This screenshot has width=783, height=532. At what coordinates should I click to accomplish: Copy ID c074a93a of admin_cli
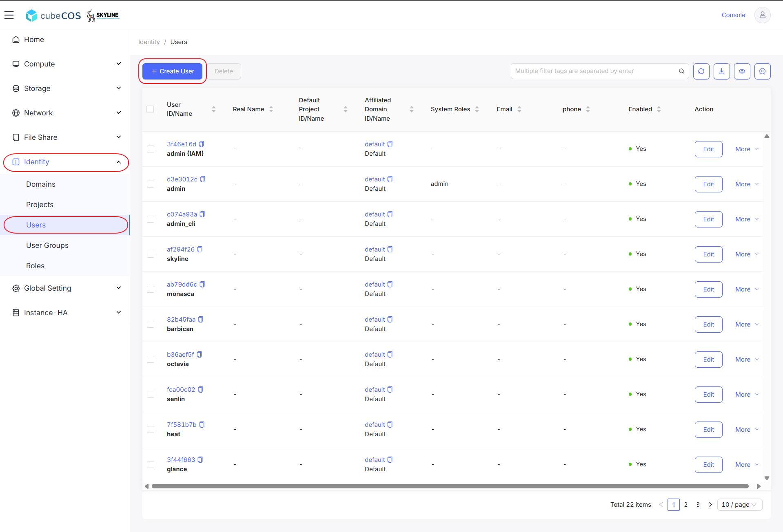point(202,214)
